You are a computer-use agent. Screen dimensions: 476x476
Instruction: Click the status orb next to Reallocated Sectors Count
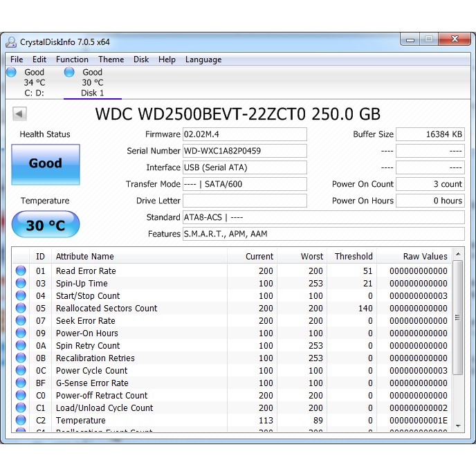click(21, 309)
